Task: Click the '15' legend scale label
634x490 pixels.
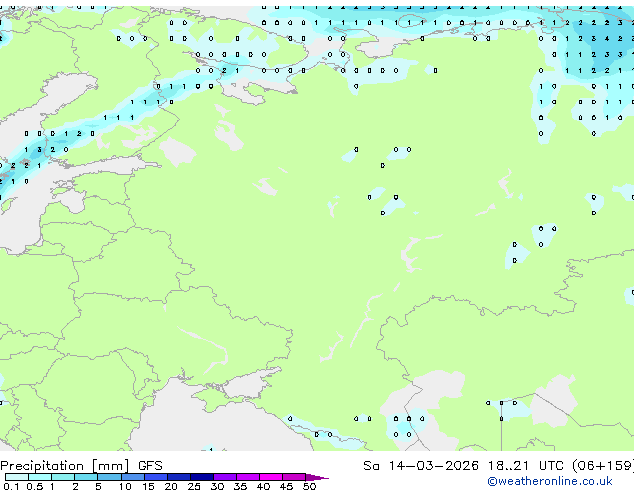Action: [x=148, y=486]
